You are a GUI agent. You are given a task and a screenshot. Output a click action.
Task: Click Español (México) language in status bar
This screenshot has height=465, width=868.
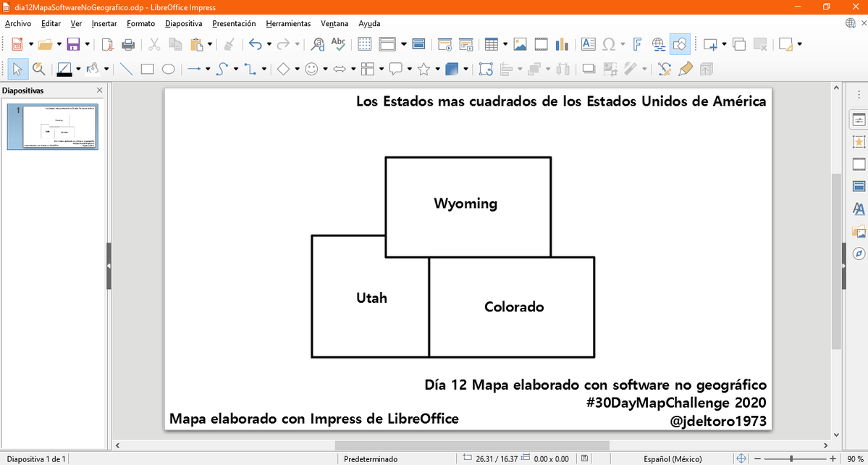point(673,458)
